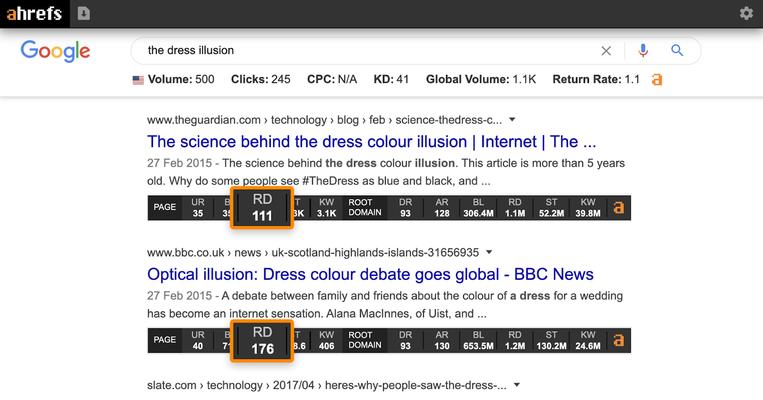Click UR 40 on BBC bar

pos(198,340)
